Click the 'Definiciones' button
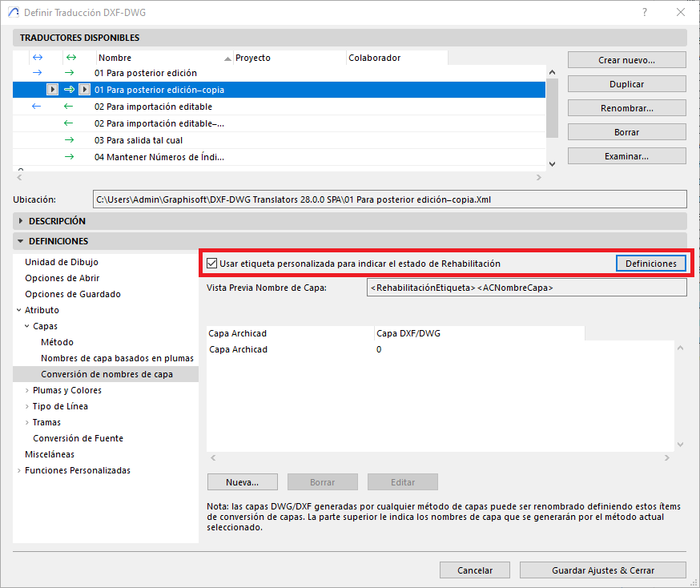Image resolution: width=700 pixels, height=588 pixels. [x=650, y=264]
